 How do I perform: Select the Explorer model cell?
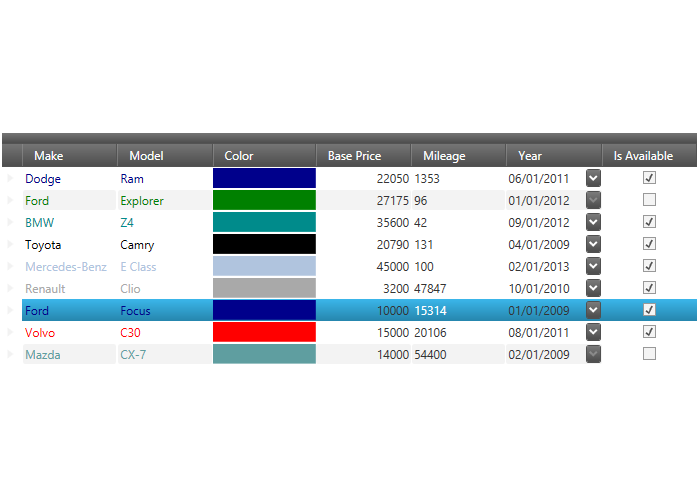[165, 200]
